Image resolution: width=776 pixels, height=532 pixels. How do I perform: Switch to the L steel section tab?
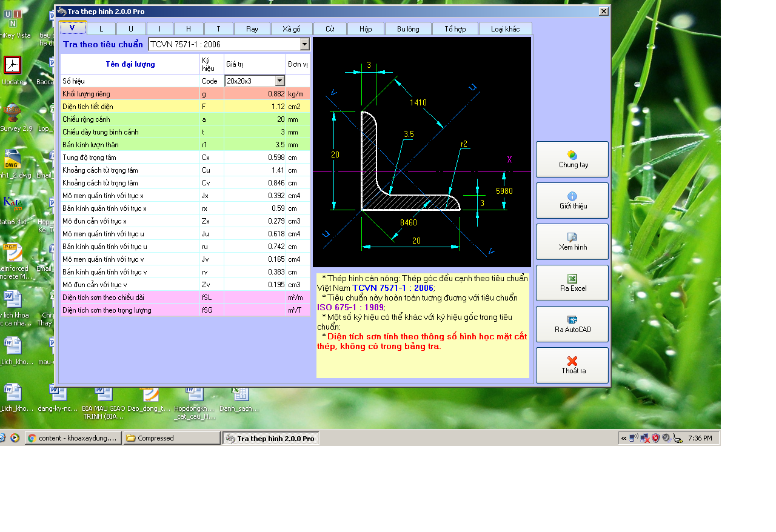tap(101, 29)
